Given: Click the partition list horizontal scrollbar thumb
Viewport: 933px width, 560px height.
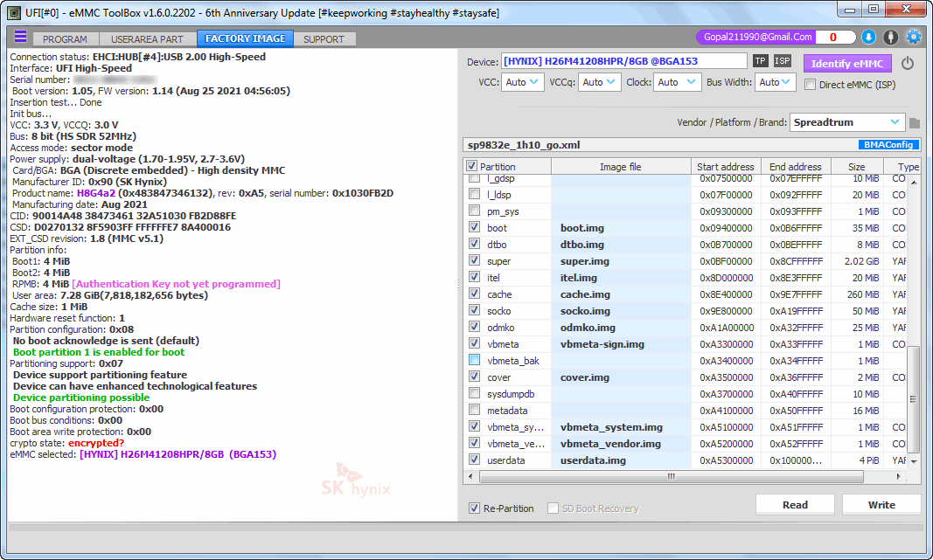Looking at the screenshot, I should [x=672, y=476].
